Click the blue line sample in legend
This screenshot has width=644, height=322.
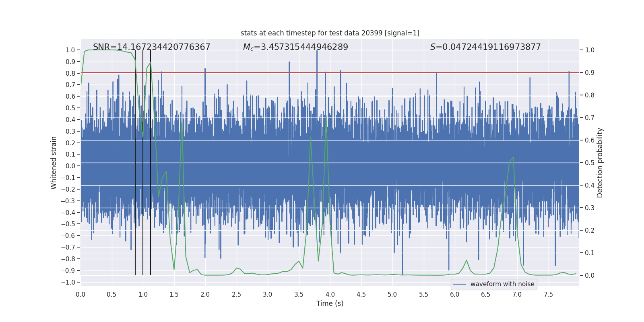pyautogui.click(x=459, y=284)
